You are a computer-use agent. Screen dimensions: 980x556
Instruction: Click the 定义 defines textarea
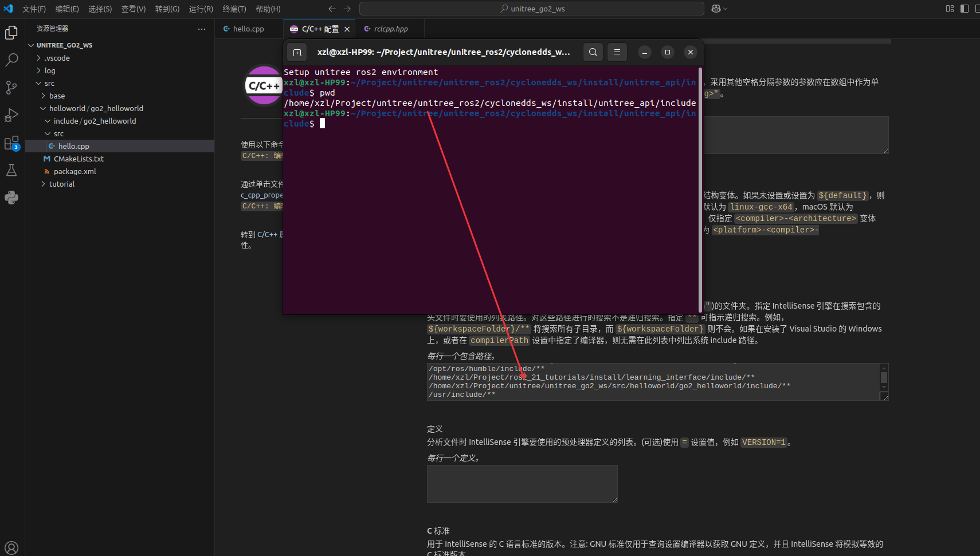tap(522, 484)
